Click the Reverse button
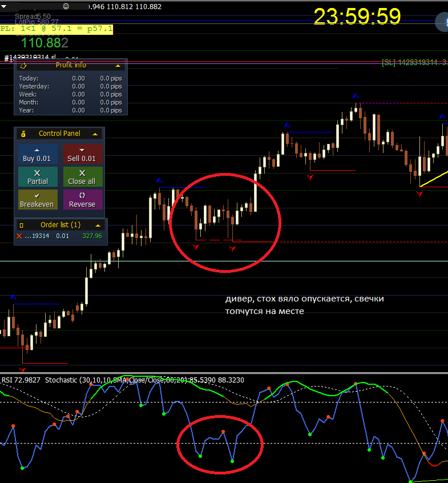This screenshot has height=483, width=448. coord(83,200)
